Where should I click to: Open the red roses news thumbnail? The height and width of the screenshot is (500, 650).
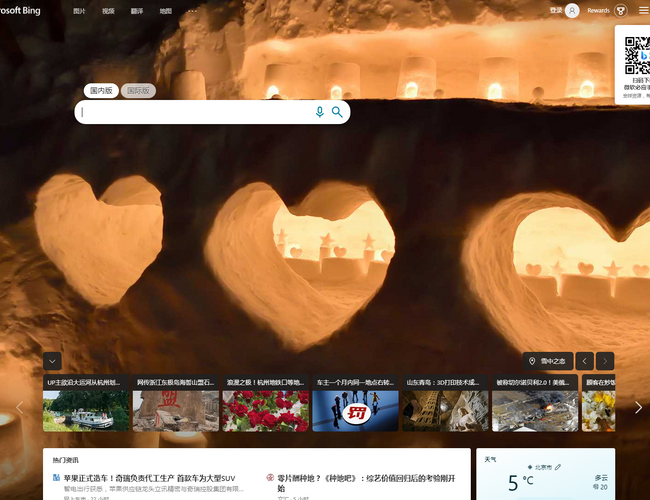pyautogui.click(x=265, y=410)
